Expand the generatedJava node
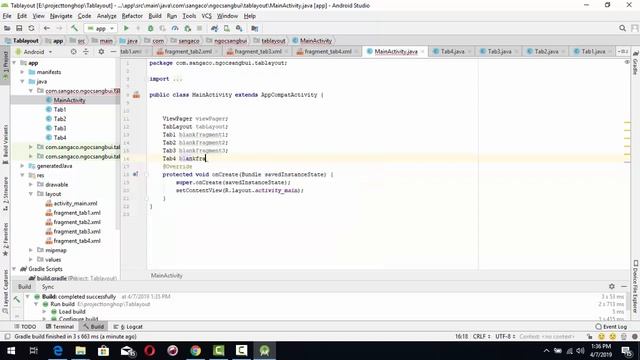Viewport: 640px width, 360px height. pos(22,166)
